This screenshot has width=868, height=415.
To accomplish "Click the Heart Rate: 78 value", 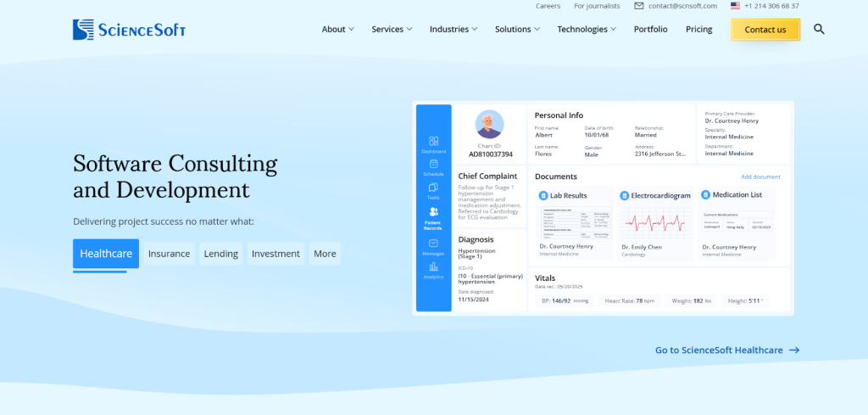I will pos(630,301).
